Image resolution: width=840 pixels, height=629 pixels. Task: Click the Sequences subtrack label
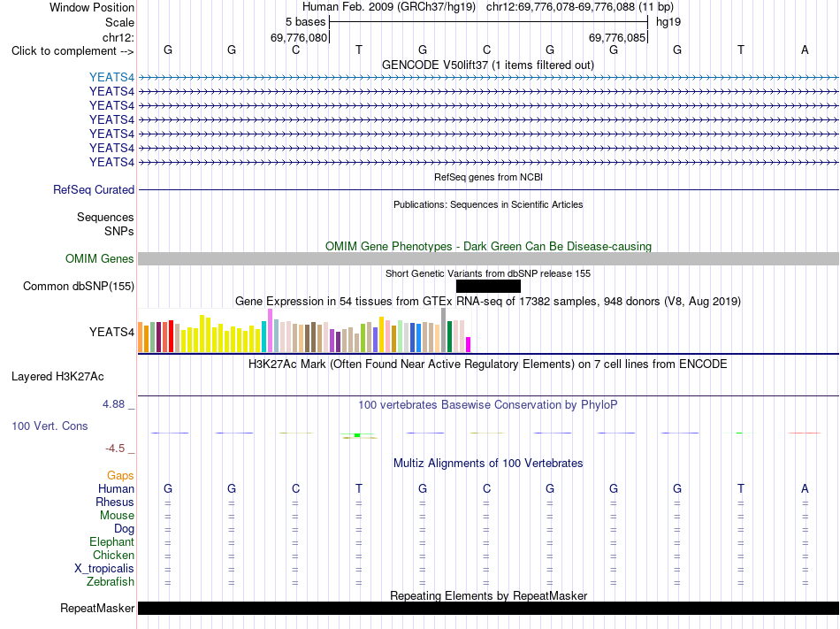click(x=105, y=217)
